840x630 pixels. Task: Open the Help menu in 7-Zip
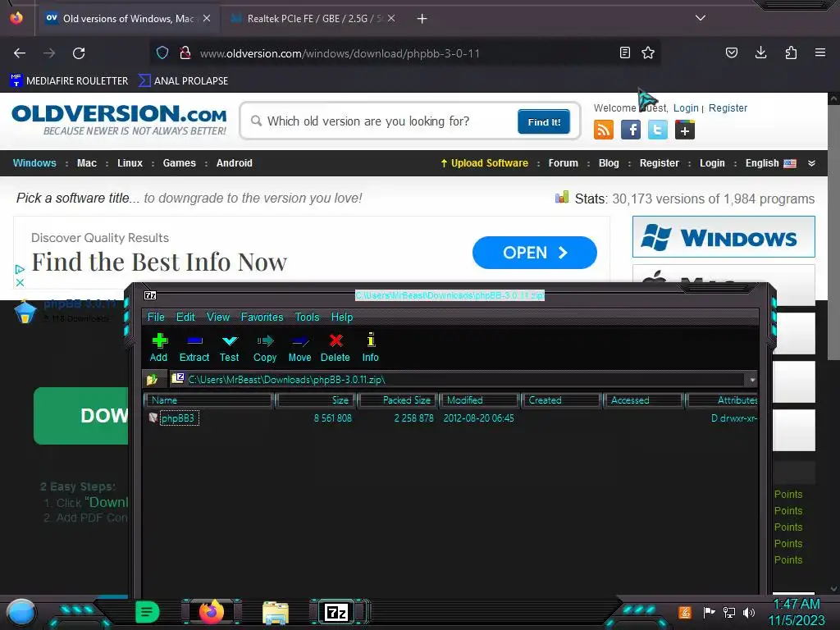(x=342, y=317)
